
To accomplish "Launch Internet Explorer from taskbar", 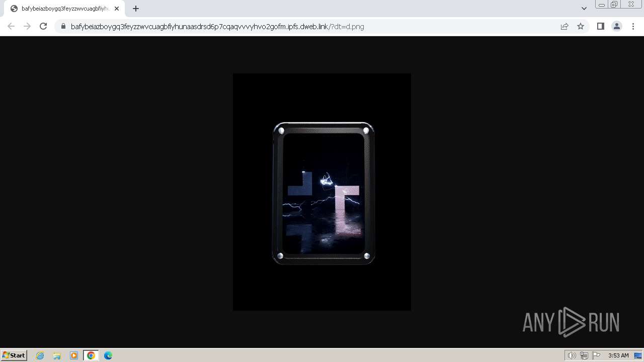I will tap(40, 355).
